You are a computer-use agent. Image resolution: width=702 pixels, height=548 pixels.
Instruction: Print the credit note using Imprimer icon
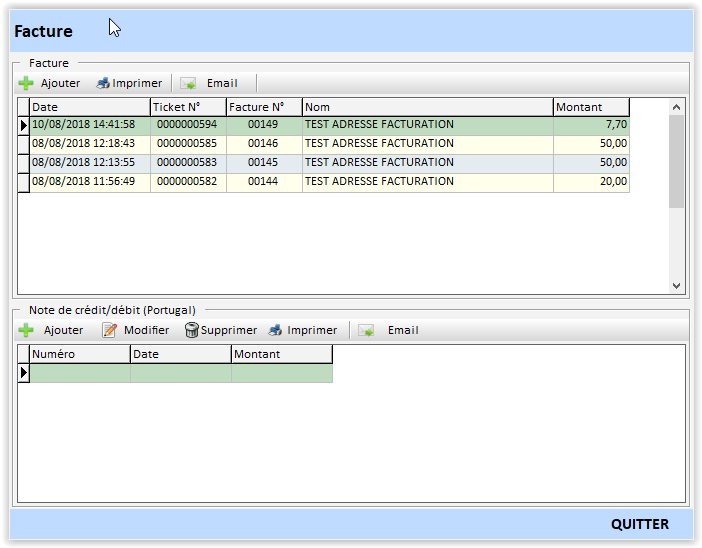[275, 330]
